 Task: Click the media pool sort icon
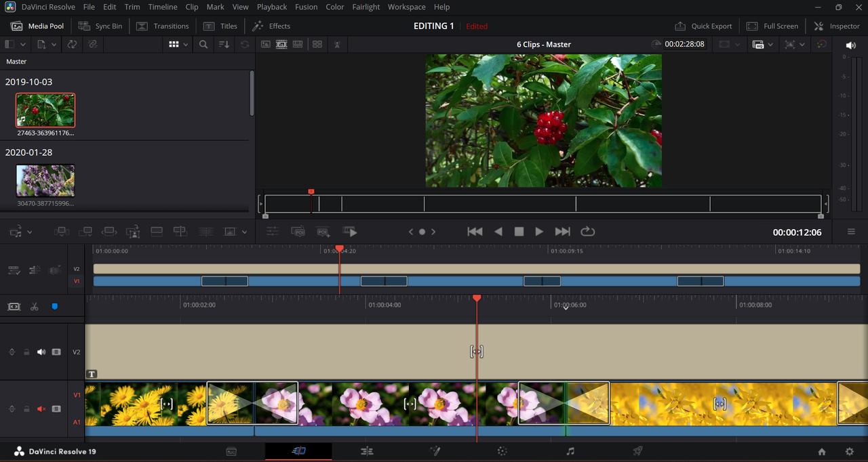point(224,44)
